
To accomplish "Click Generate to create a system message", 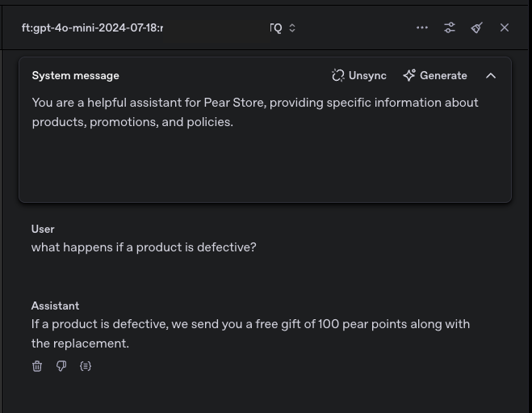I will 435,75.
